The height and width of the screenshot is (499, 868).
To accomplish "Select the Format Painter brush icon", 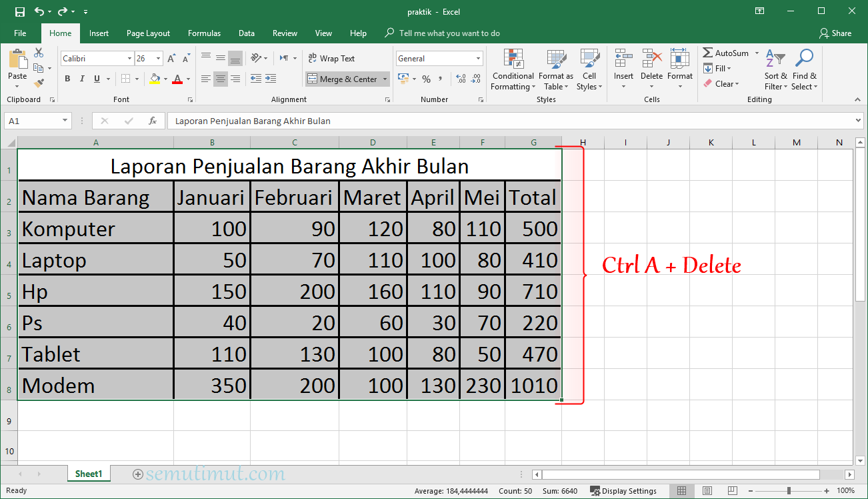I will pos(39,83).
